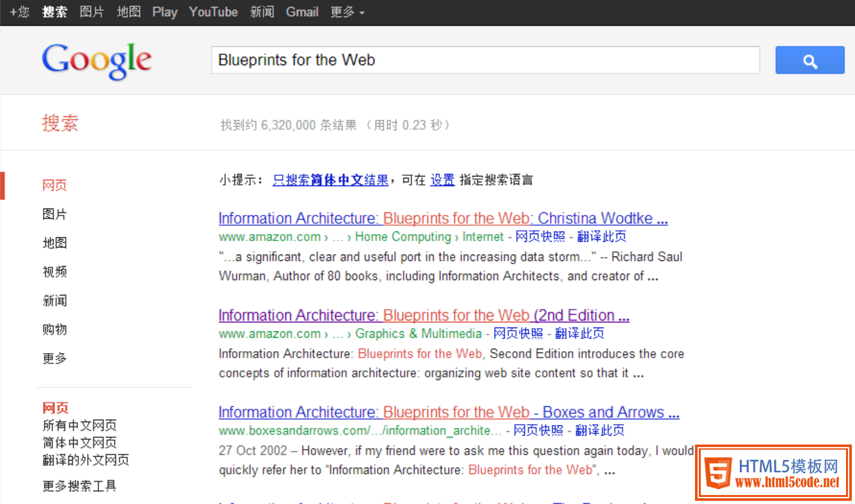855x504 pixels.
Task: Select 地图 in the left sidebar
Action: 54,243
